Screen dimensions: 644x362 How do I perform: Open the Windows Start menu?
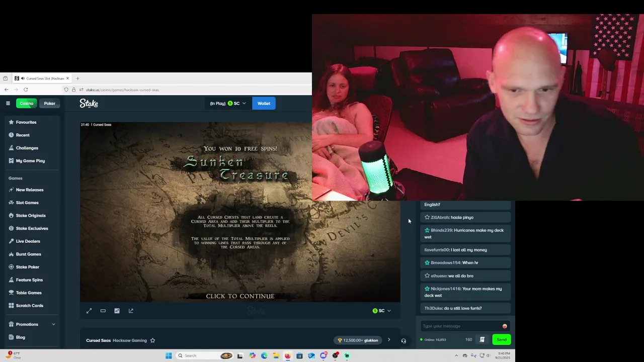169,355
